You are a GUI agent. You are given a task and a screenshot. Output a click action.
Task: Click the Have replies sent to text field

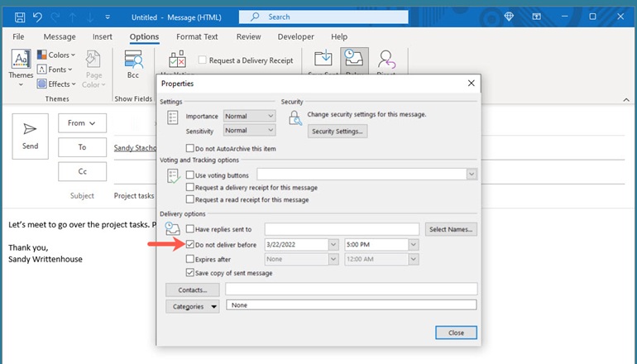pyautogui.click(x=342, y=229)
